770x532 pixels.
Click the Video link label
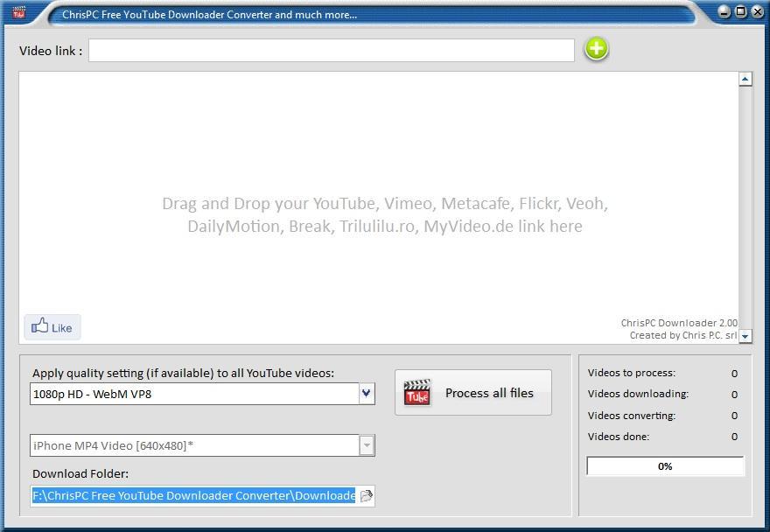[x=51, y=51]
